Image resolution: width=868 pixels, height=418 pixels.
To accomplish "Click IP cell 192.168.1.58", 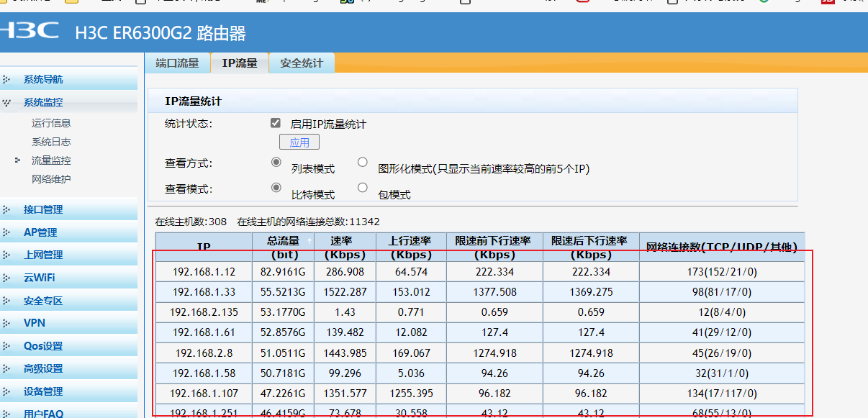I will pyautogui.click(x=204, y=373).
